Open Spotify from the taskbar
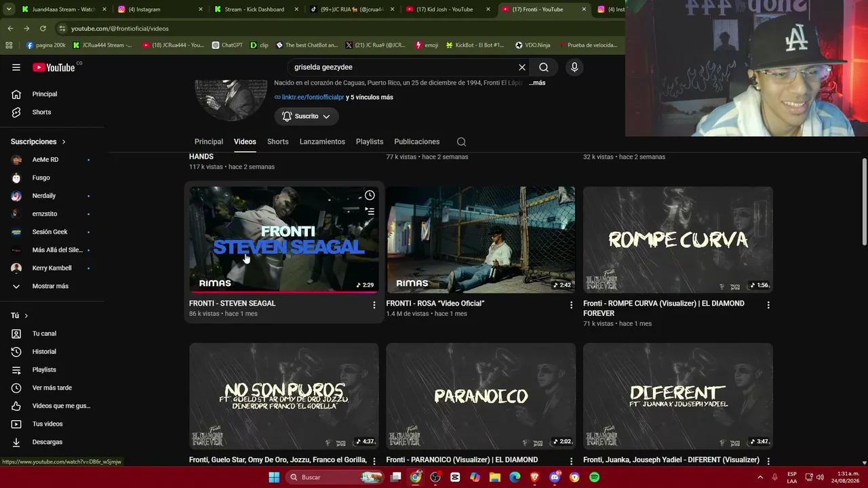The height and width of the screenshot is (488, 868). [x=594, y=477]
